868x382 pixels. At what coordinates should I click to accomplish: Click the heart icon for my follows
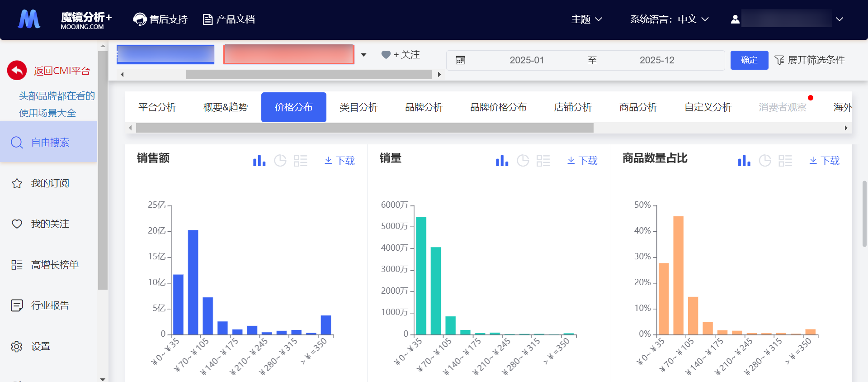(17, 224)
